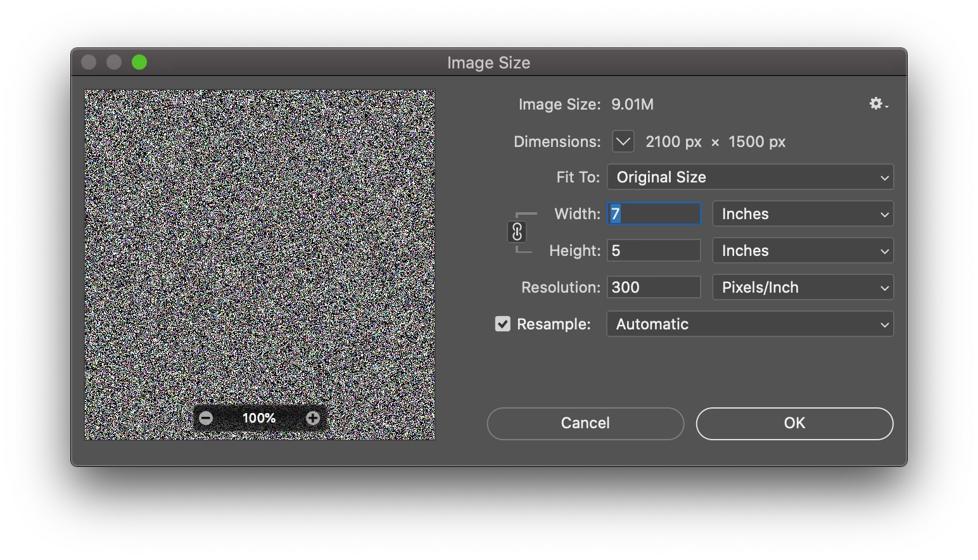Click the green zoom window button
This screenshot has height=560, width=978.
[139, 62]
